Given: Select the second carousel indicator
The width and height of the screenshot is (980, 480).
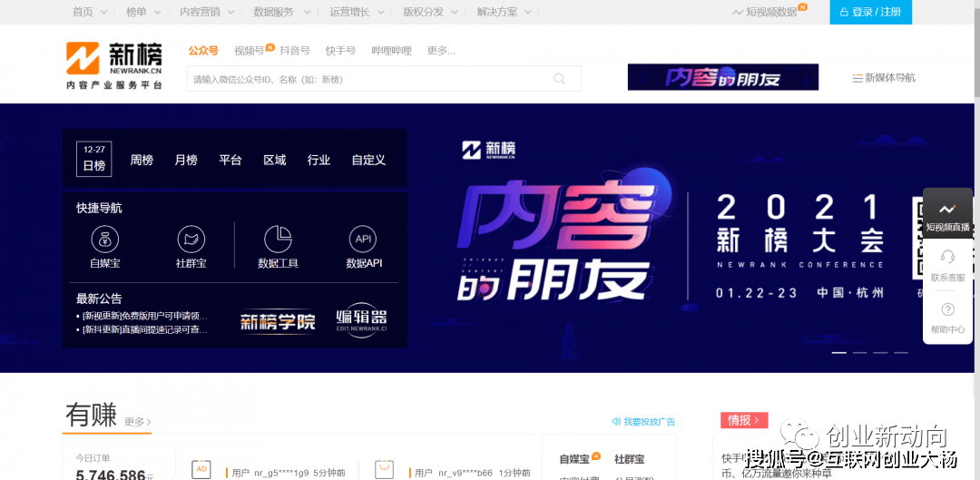Looking at the screenshot, I should (x=859, y=352).
